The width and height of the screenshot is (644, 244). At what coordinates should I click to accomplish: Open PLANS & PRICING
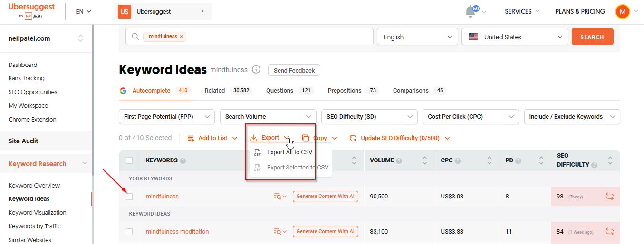click(x=580, y=11)
